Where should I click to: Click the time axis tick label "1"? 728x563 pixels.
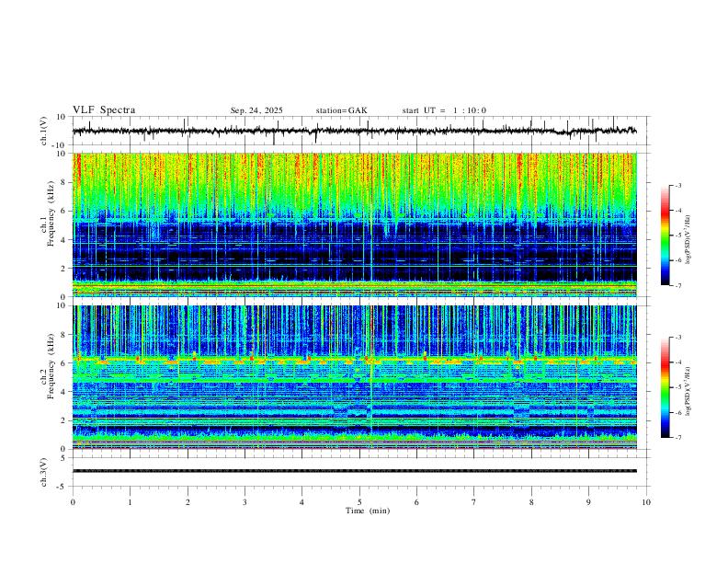[130, 502]
